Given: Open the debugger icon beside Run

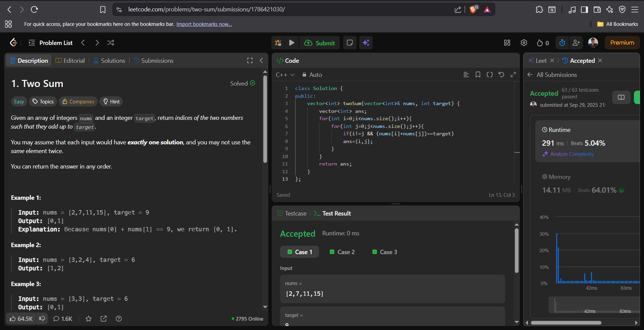Looking at the screenshot, I should 278,43.
